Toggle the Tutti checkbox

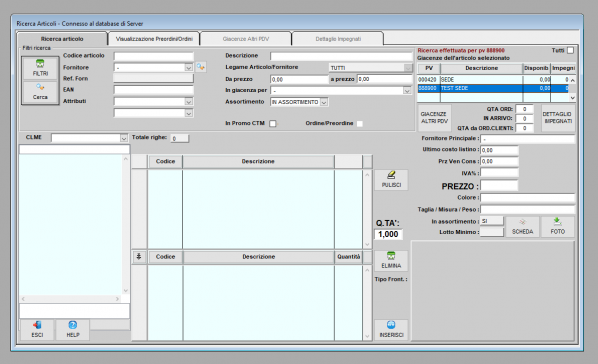pyautogui.click(x=570, y=50)
